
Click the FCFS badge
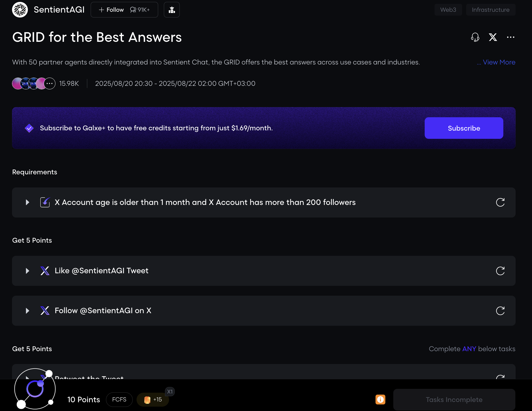(x=119, y=400)
